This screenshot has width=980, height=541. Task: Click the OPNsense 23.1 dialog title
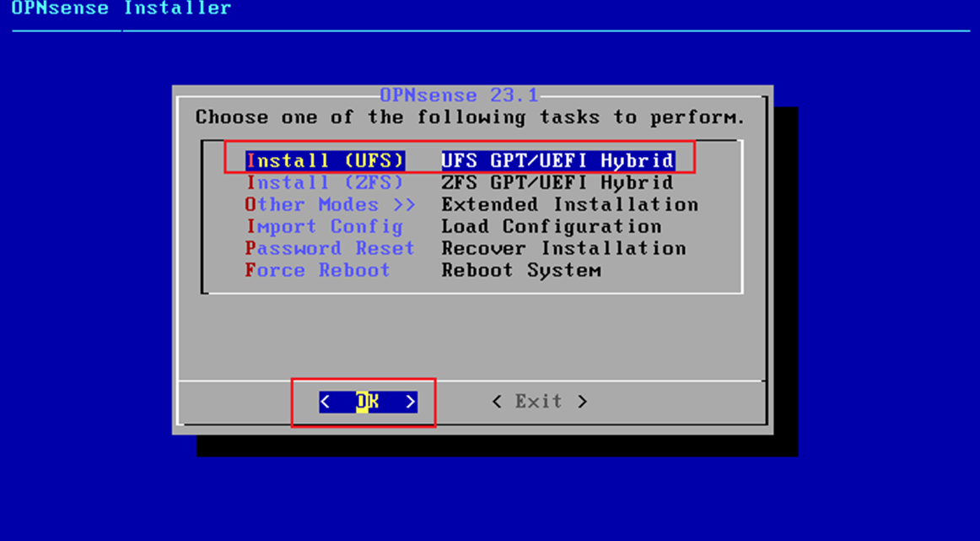pos(460,95)
